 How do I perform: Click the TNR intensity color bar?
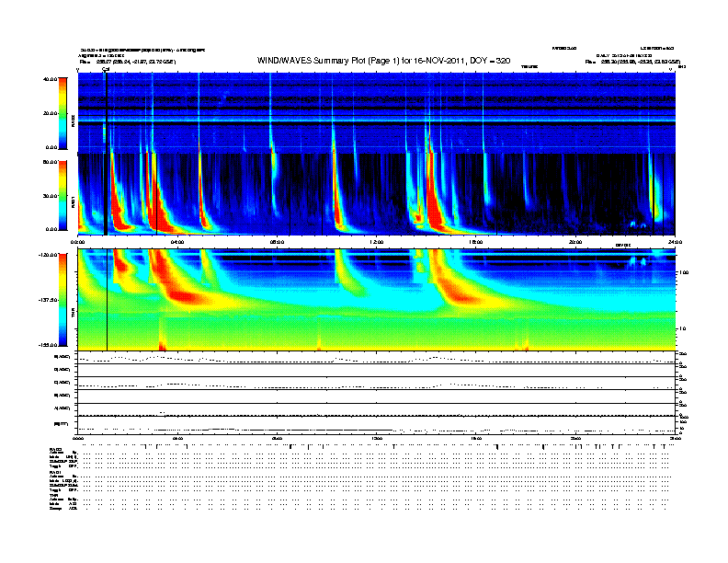[x=63, y=300]
